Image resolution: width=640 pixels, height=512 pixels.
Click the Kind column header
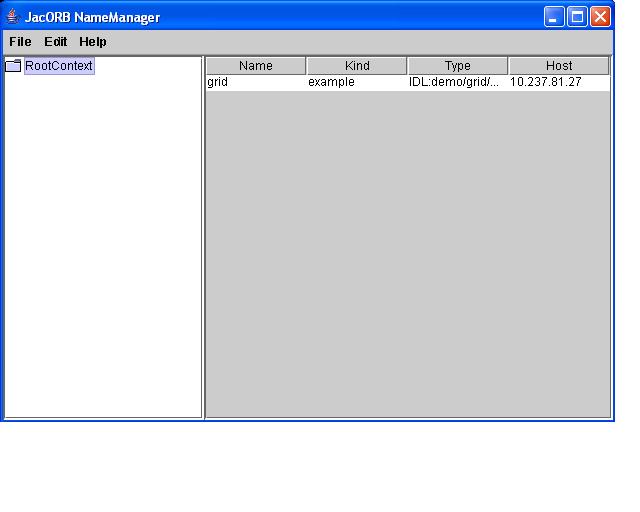coord(357,66)
